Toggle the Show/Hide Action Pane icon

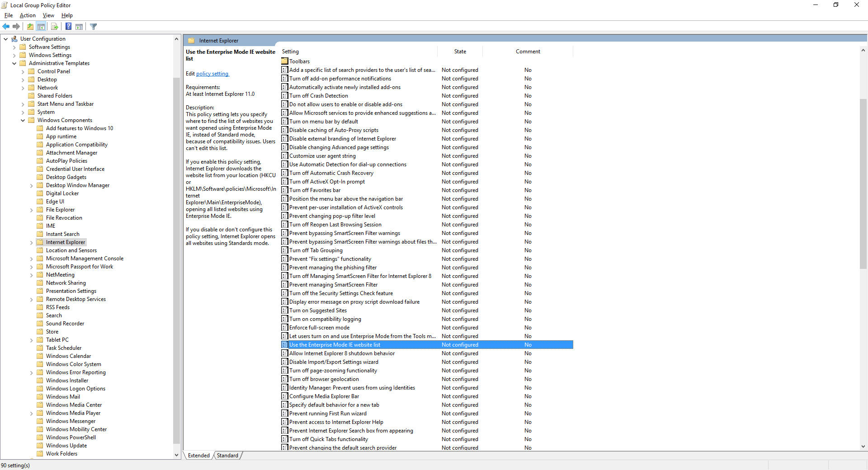click(79, 27)
